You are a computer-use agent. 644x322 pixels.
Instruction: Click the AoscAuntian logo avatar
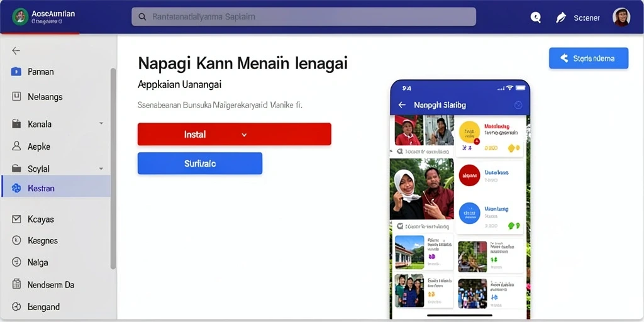[20, 17]
